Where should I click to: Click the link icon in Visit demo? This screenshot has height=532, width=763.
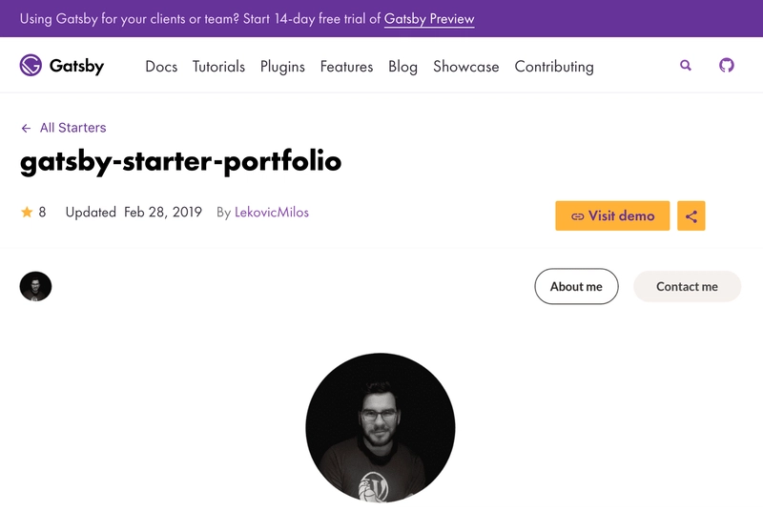coord(578,216)
